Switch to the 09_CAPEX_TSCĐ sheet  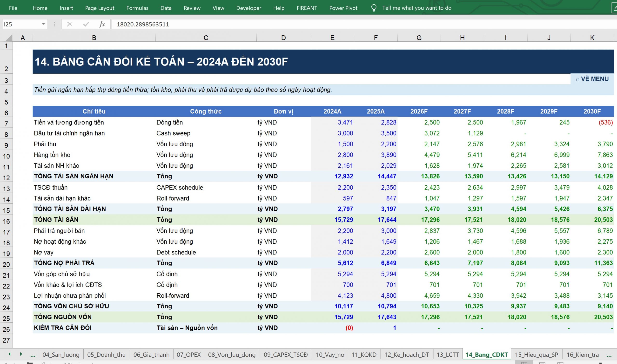[x=286, y=355]
